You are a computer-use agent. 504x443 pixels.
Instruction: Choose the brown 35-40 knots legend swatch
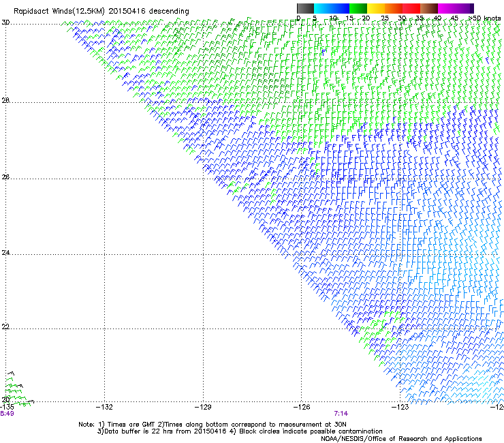click(429, 8)
